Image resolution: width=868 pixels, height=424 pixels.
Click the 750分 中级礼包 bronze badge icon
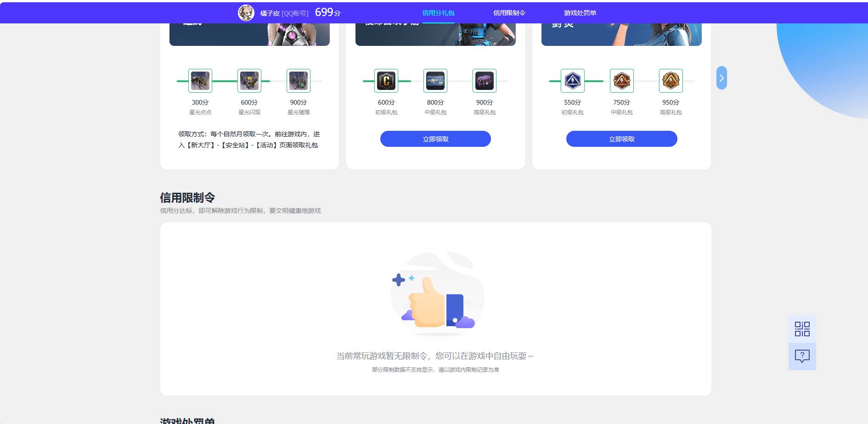622,81
